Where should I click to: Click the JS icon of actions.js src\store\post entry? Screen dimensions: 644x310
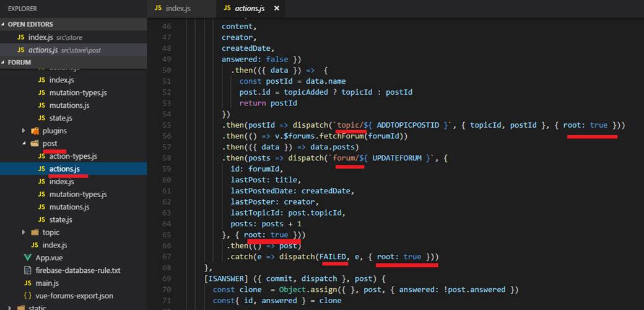pos(21,50)
